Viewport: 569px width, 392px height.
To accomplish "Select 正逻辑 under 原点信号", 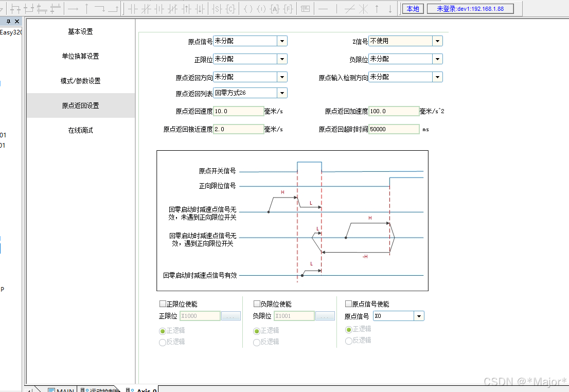I will (x=348, y=330).
